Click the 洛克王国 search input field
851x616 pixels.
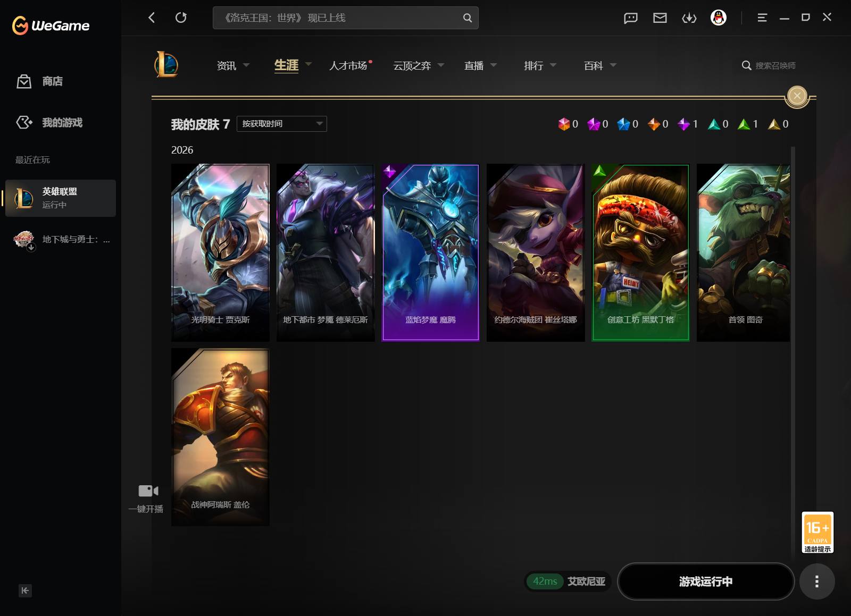(346, 18)
